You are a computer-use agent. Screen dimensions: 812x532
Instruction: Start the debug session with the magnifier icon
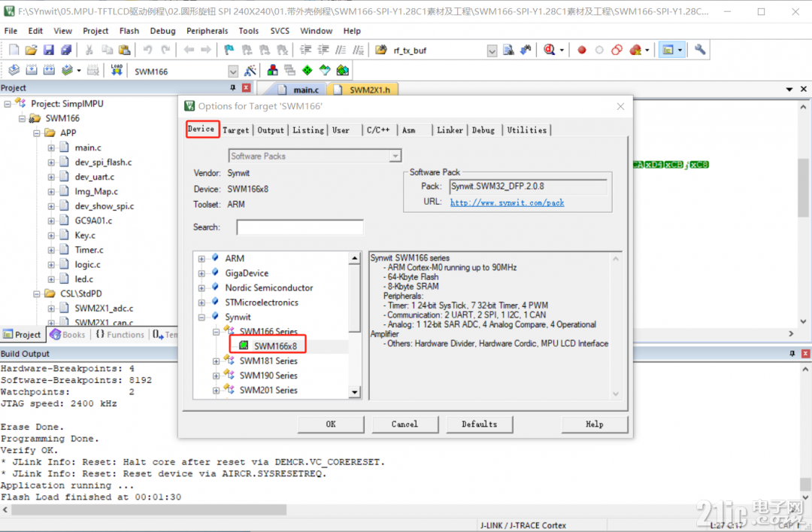coord(550,50)
